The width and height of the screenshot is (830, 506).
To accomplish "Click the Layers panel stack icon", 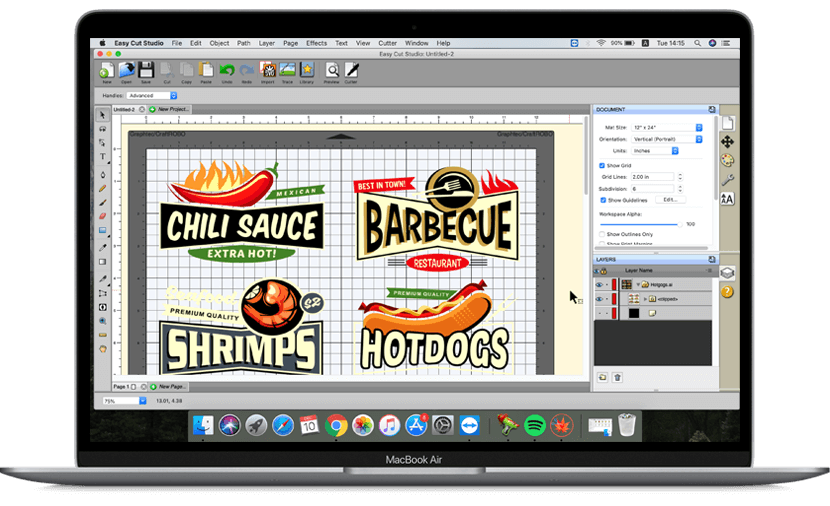I will (x=727, y=273).
